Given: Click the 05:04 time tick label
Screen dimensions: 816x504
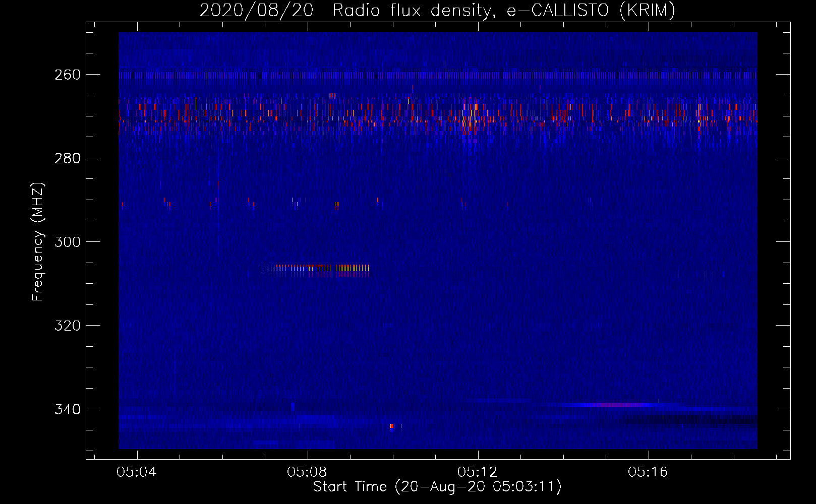Looking at the screenshot, I should pos(137,472).
